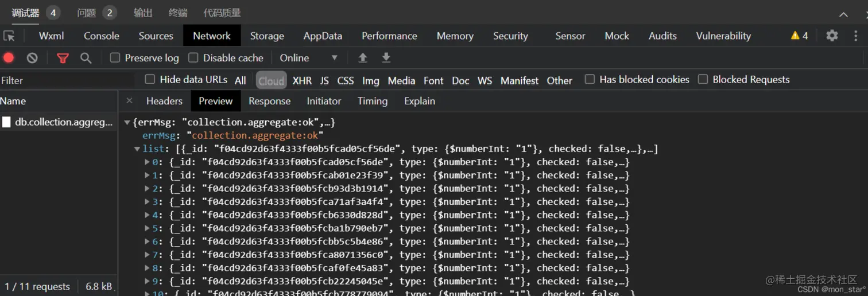
Task: Filter requests by All types
Action: tap(241, 80)
